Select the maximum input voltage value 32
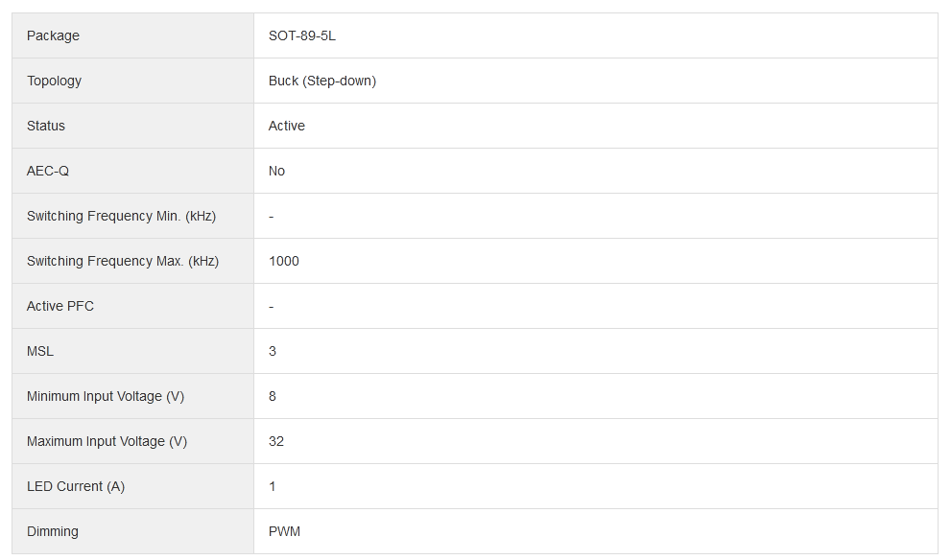The height and width of the screenshot is (560, 951). [276, 442]
